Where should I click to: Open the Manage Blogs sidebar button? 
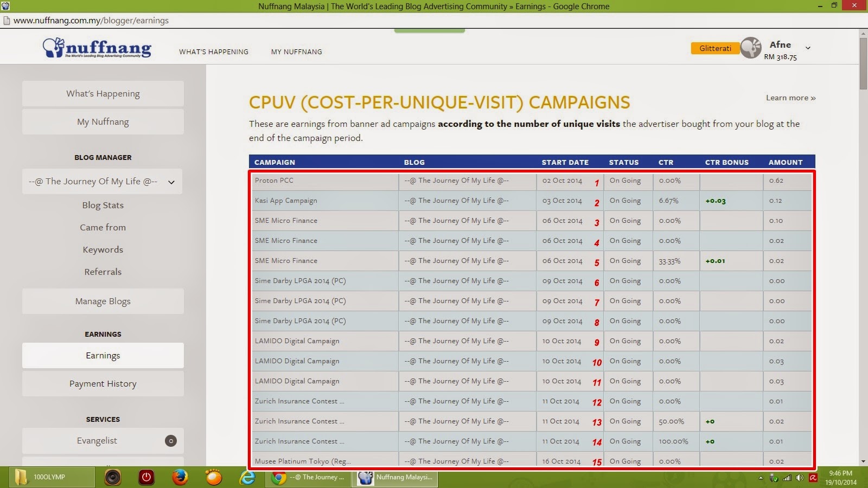103,301
